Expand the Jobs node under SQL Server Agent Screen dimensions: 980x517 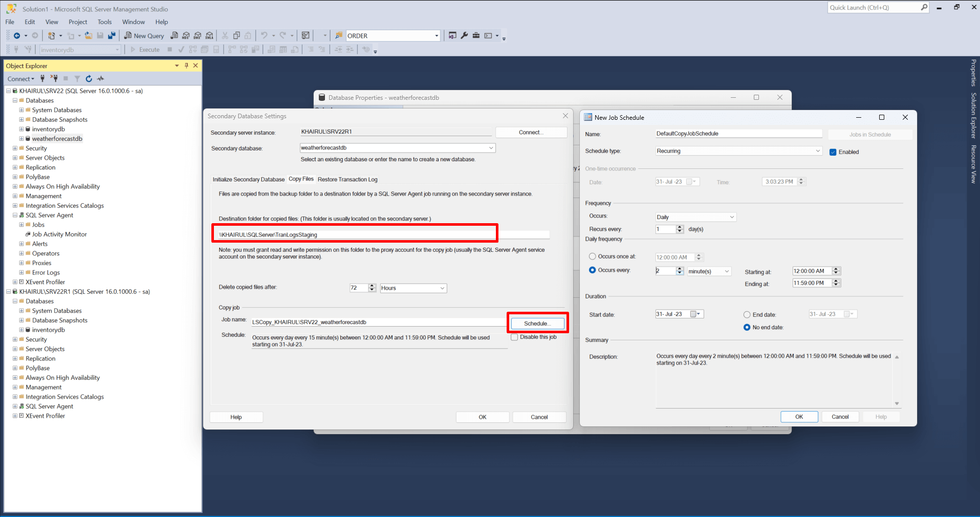(21, 225)
